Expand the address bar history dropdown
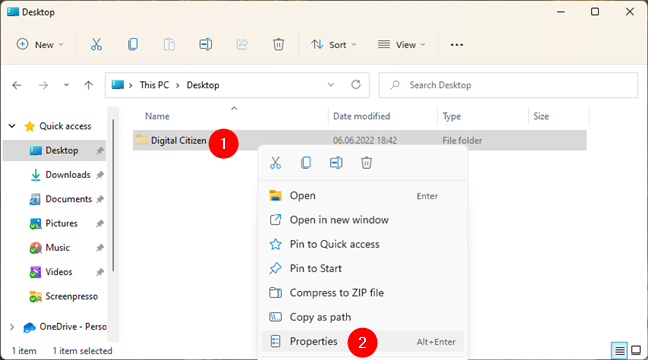The image size is (648, 360). [x=331, y=85]
